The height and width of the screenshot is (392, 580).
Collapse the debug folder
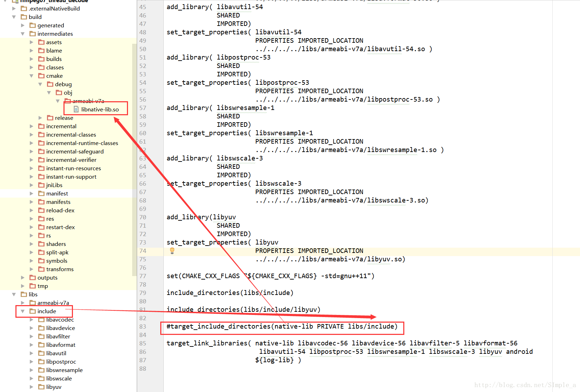click(40, 84)
